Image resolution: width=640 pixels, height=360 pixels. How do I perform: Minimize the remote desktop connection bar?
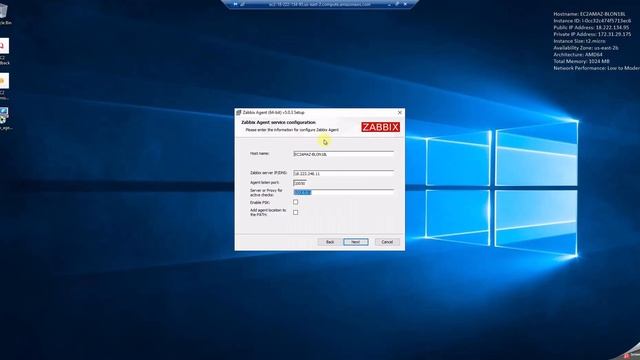tap(389, 4)
